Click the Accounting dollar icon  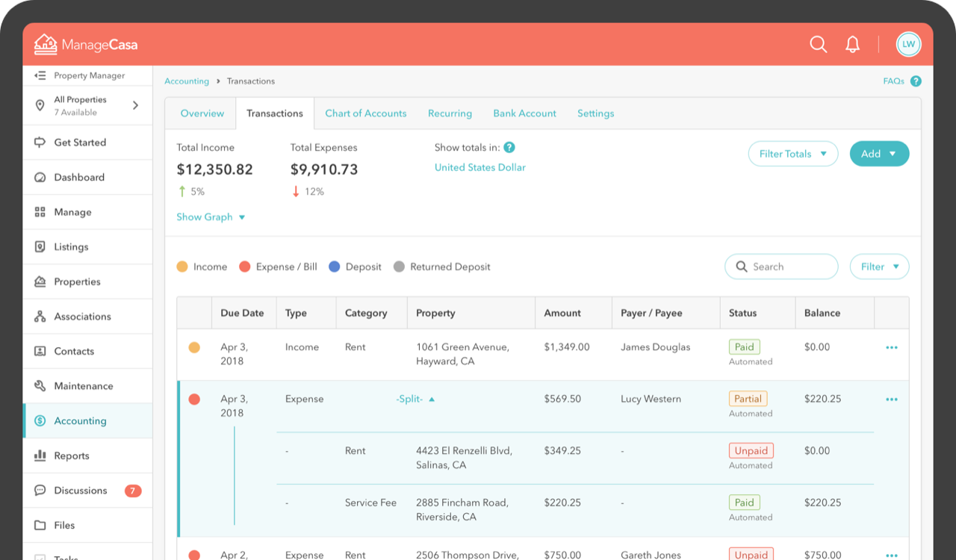click(40, 421)
